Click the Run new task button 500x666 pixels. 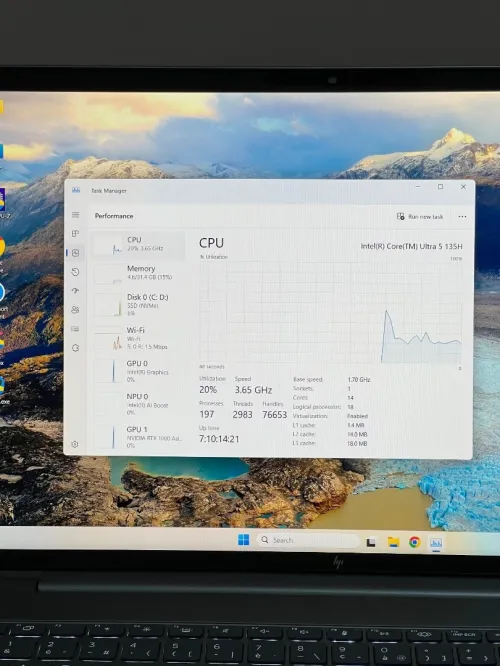(x=420, y=217)
